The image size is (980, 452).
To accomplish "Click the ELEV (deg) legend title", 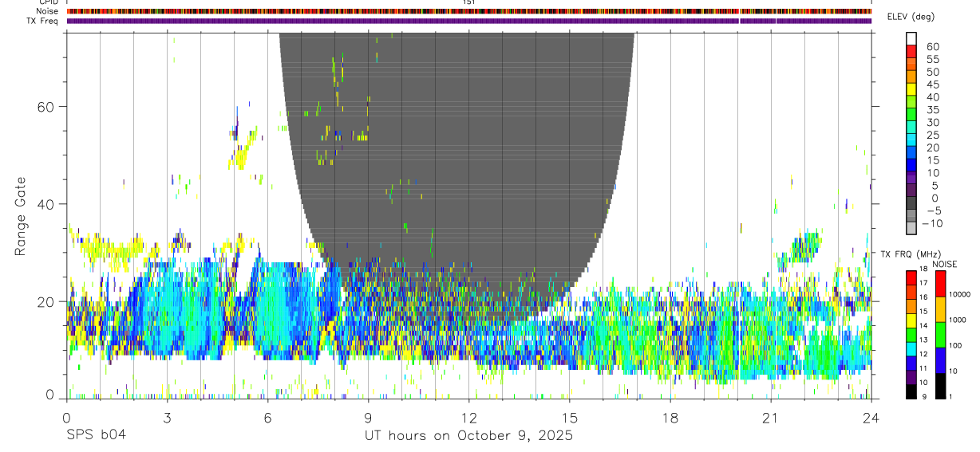I will tap(911, 17).
